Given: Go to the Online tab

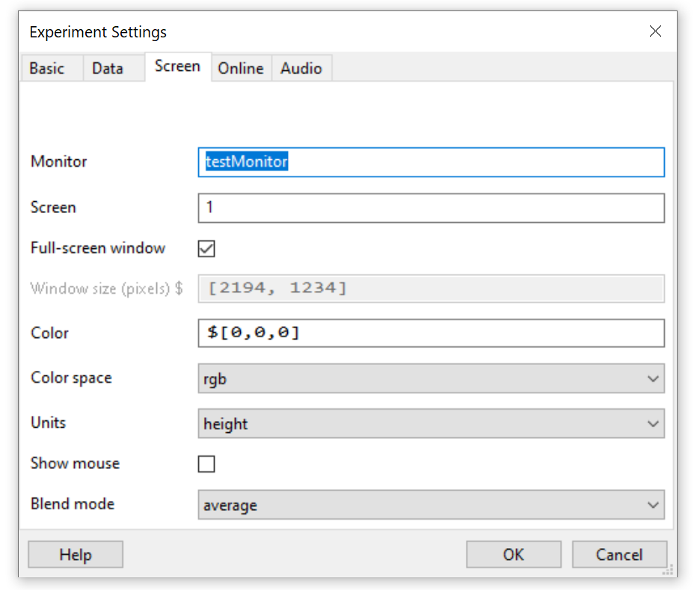Looking at the screenshot, I should (240, 68).
